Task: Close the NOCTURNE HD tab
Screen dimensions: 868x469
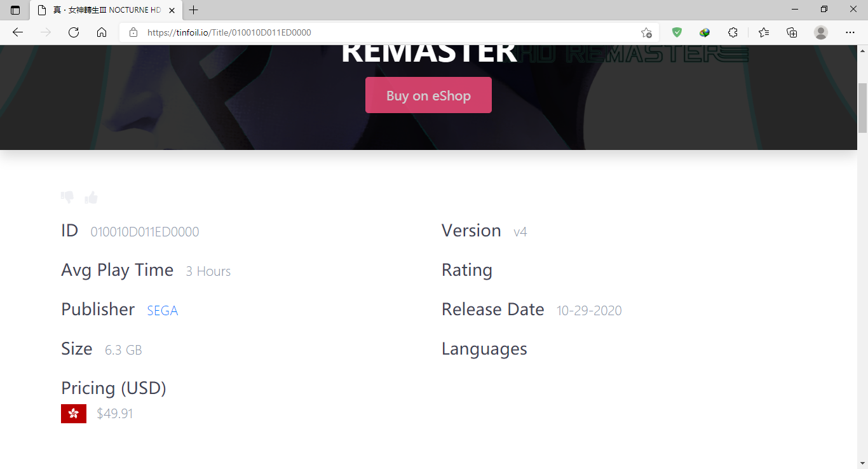Action: point(172,10)
